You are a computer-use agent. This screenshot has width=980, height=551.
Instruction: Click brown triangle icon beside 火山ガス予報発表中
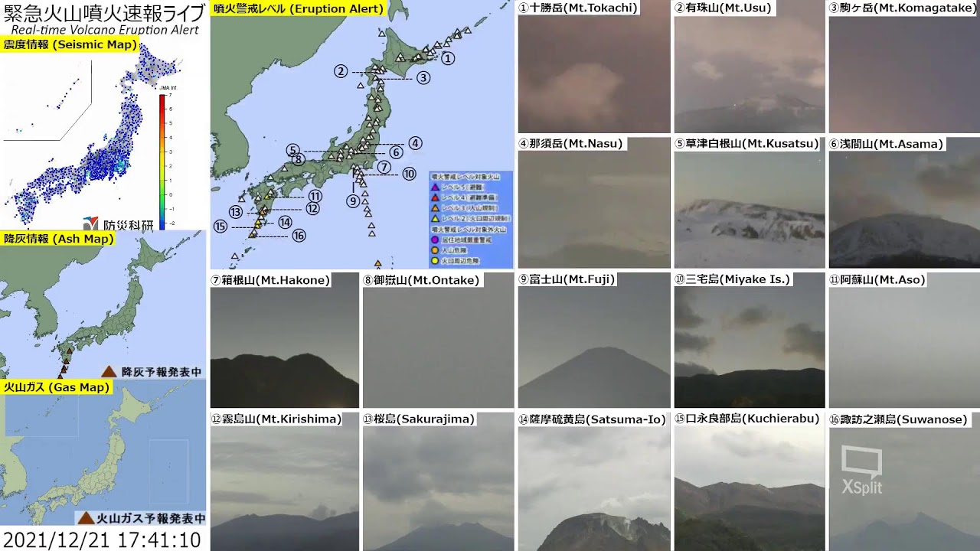point(86,518)
